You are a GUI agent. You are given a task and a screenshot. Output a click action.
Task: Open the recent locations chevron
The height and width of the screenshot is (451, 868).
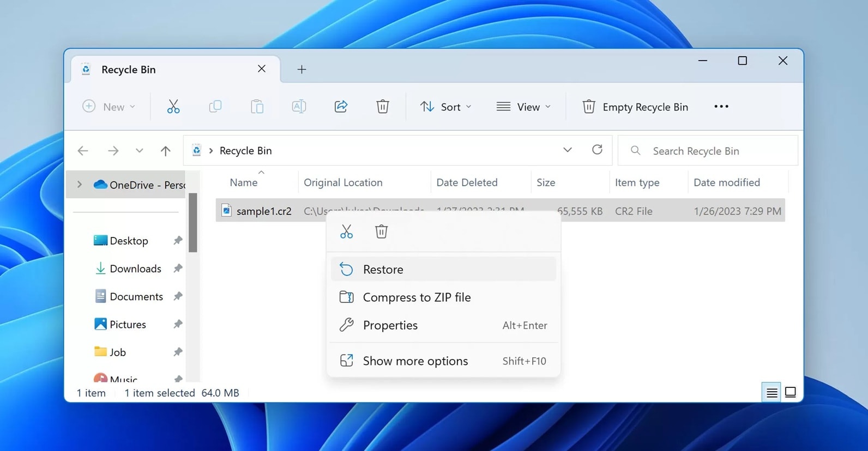[x=140, y=151]
